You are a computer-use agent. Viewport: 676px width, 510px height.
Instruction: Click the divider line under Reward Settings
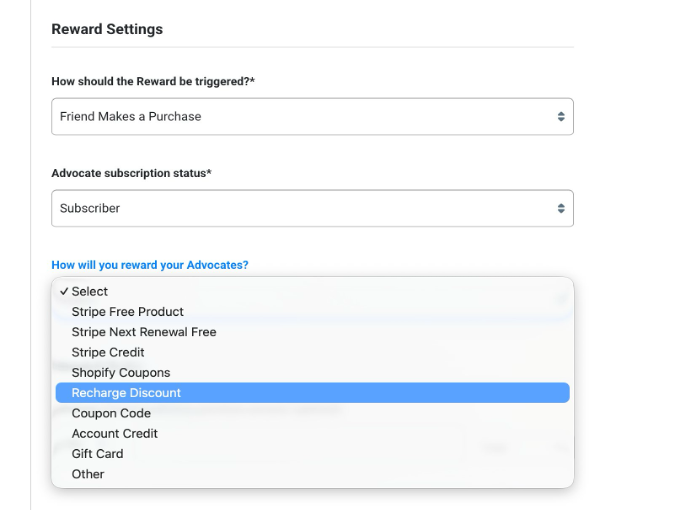(312, 47)
